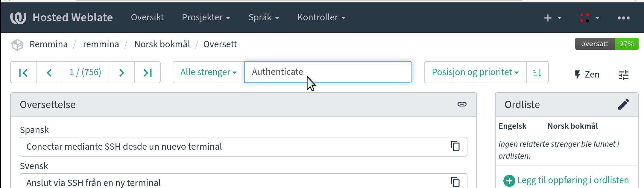Copy the Swedish translation to clipboard
Image resolution: width=644 pixels, height=188 pixels.
pos(455,182)
